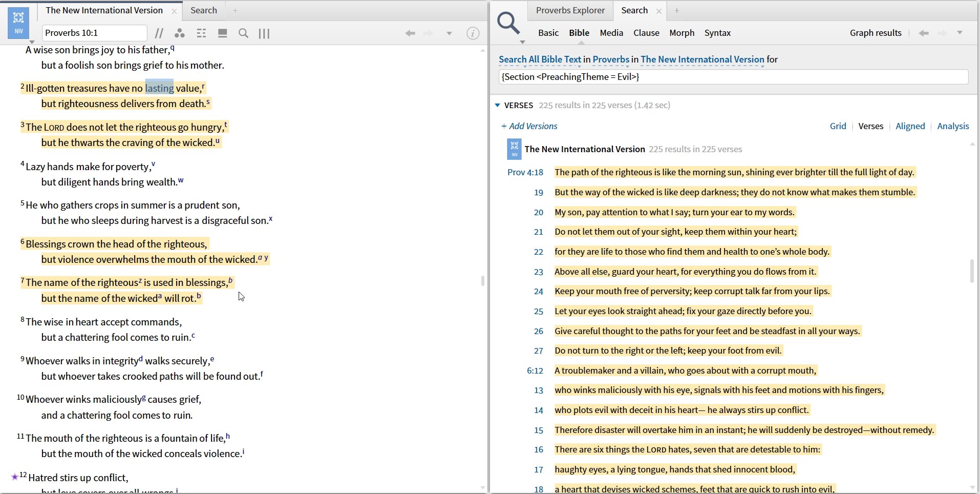Select the right panel Search tab
Image resolution: width=980 pixels, height=494 pixels.
634,10
